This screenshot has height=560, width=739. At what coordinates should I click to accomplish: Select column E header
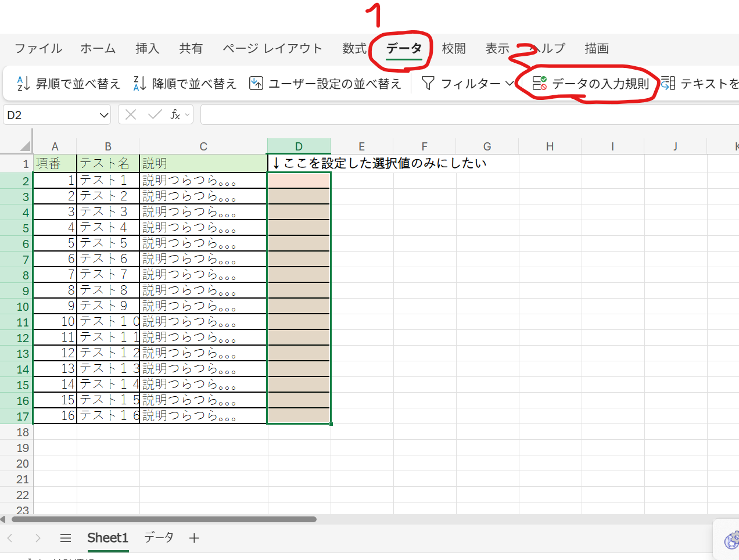361,146
